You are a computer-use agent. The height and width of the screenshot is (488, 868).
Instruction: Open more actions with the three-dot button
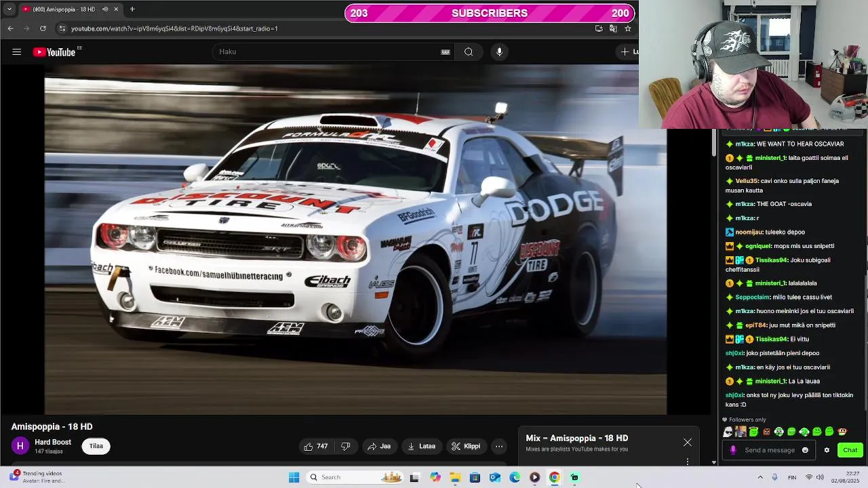coord(499,446)
